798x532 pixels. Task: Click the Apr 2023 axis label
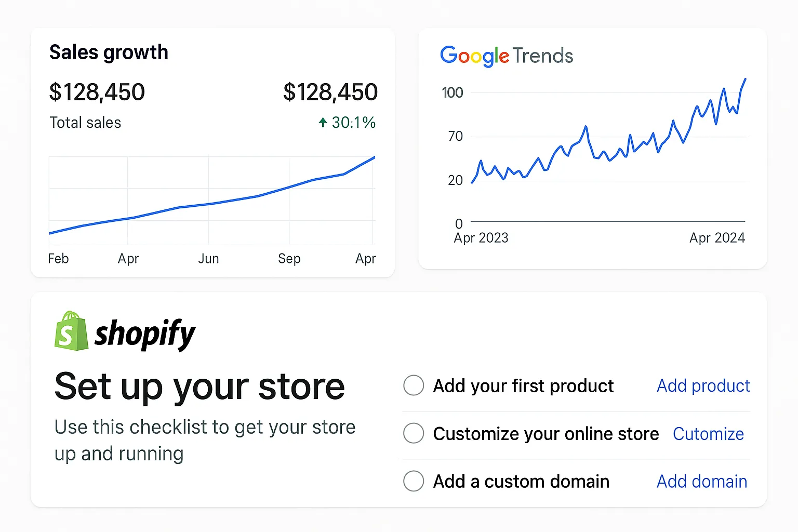[481, 238]
